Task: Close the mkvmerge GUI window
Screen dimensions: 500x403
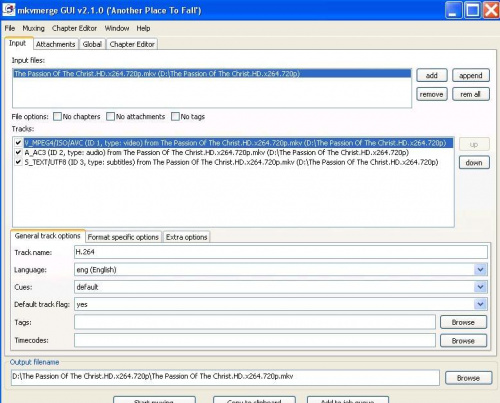Action: tap(491, 10)
